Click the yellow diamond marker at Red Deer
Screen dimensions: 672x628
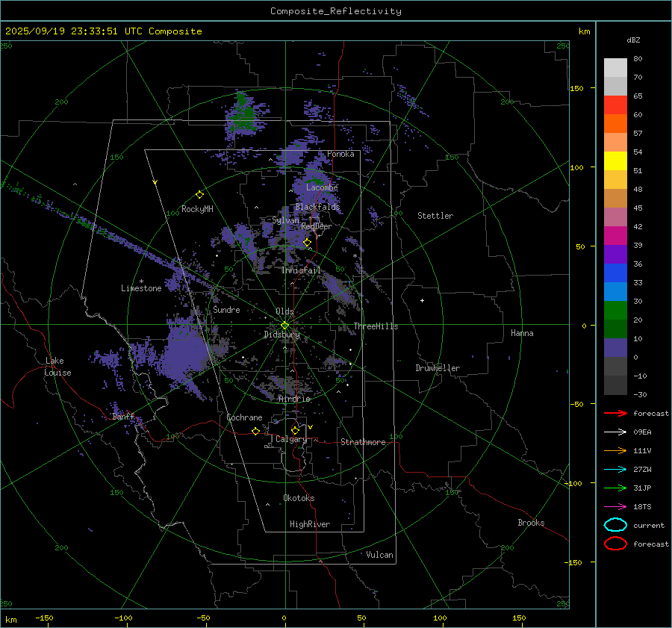pos(307,242)
